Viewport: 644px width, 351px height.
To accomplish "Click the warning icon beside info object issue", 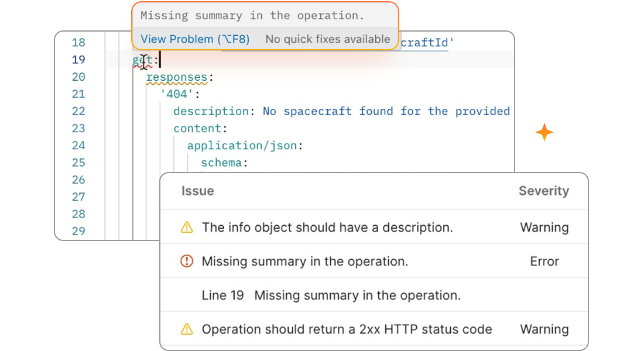I will tap(186, 227).
